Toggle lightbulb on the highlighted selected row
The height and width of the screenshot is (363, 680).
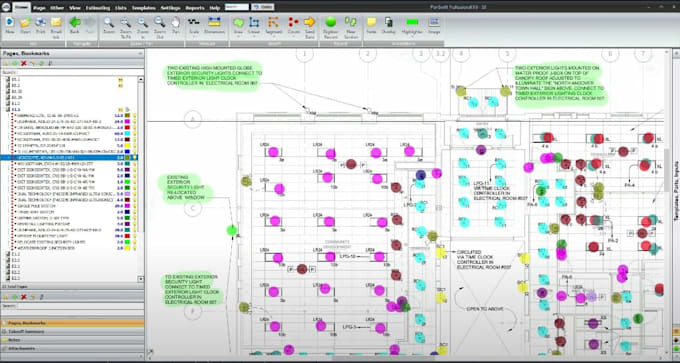click(x=135, y=157)
